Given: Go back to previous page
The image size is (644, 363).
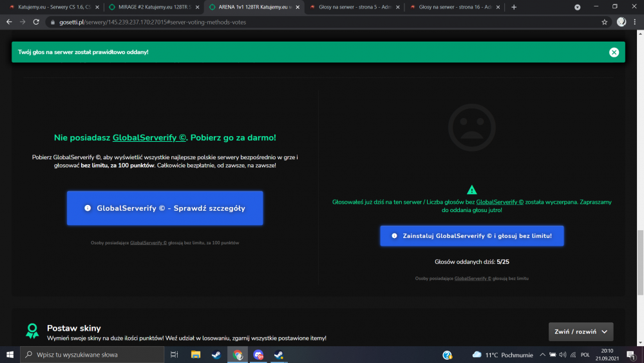Looking at the screenshot, I should 9,22.
